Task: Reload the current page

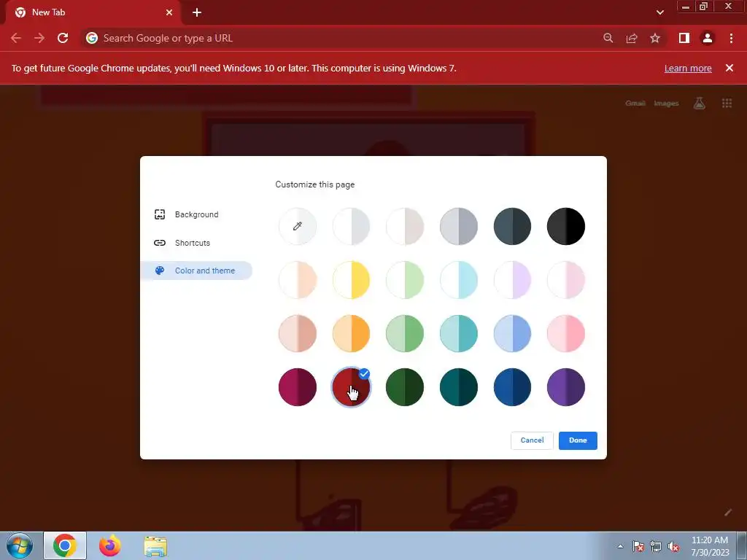Action: click(63, 38)
